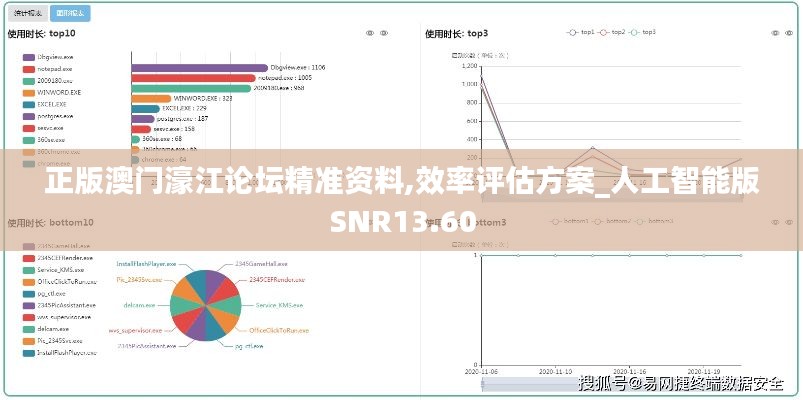Toggle postgres.exe legend entry in top10 chart
The height and width of the screenshot is (400, 803).
tap(48, 116)
